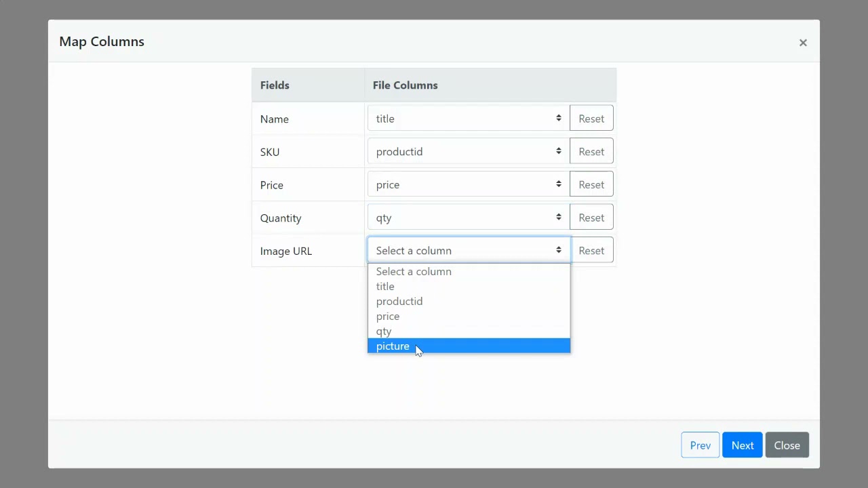Open the Quantity column dropdown showing qty
This screenshot has width=868, height=488.
point(469,218)
